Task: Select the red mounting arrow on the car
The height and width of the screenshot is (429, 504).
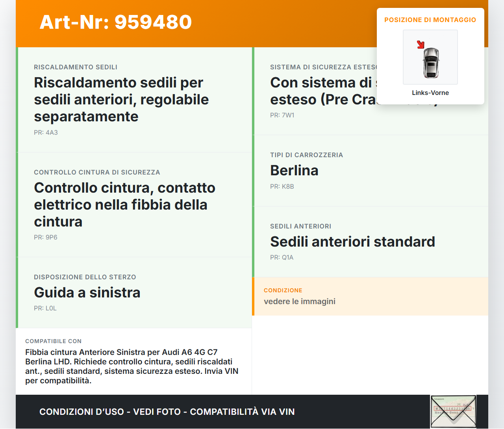Action: (x=421, y=45)
